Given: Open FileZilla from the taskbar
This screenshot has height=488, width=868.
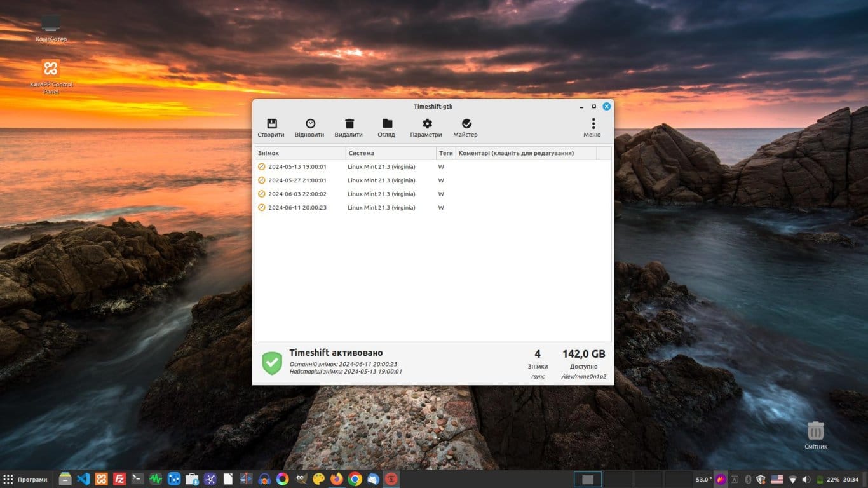Looking at the screenshot, I should [119, 479].
